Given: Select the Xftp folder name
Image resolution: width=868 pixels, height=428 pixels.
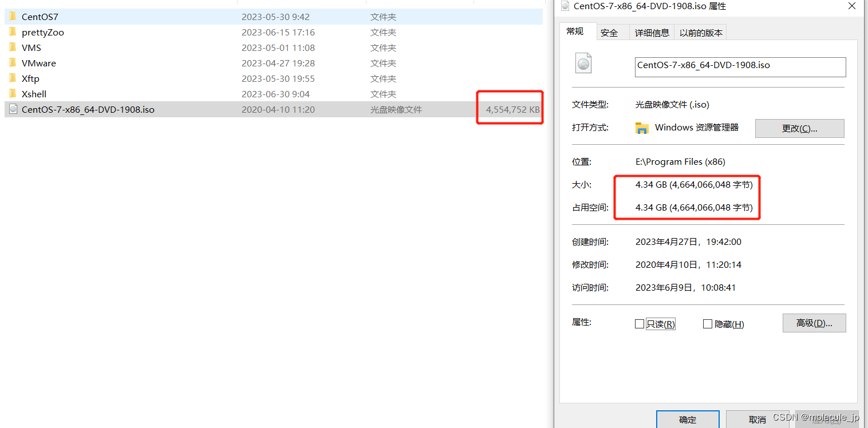Looking at the screenshot, I should [30, 78].
